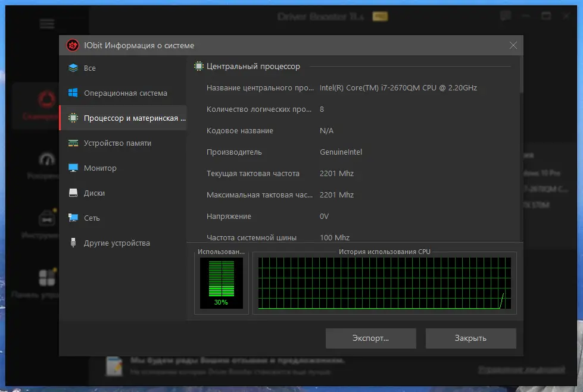Click the CPU icon next to Центральный процессор
Screen dimensions: 583x392
point(199,66)
